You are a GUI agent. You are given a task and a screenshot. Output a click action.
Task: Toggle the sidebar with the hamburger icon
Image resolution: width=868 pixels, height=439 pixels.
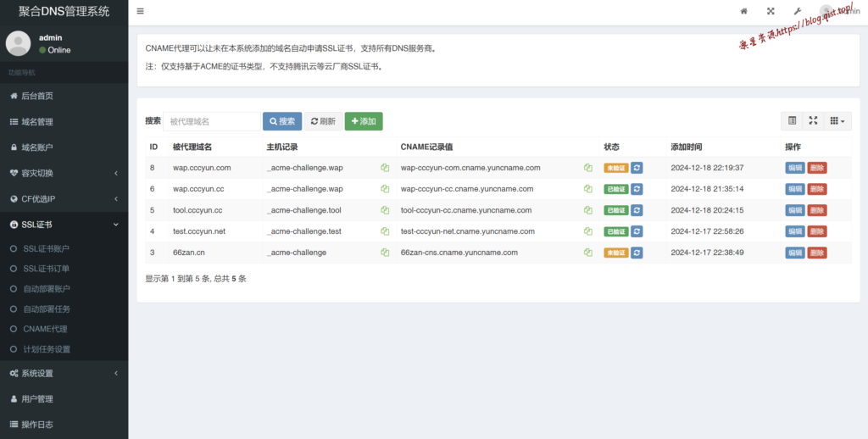pos(140,11)
